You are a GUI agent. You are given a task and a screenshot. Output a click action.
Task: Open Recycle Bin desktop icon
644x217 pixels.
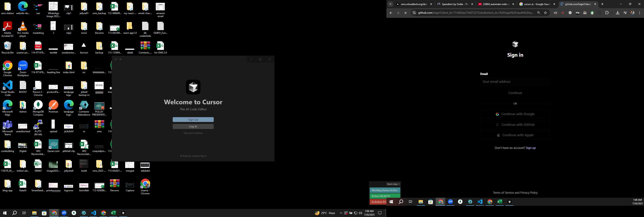(x=7, y=48)
